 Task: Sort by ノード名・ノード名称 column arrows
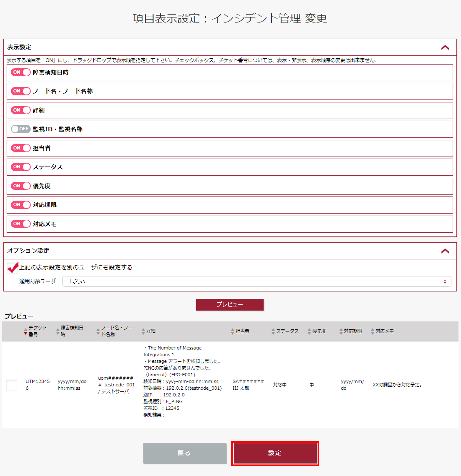[98, 331]
